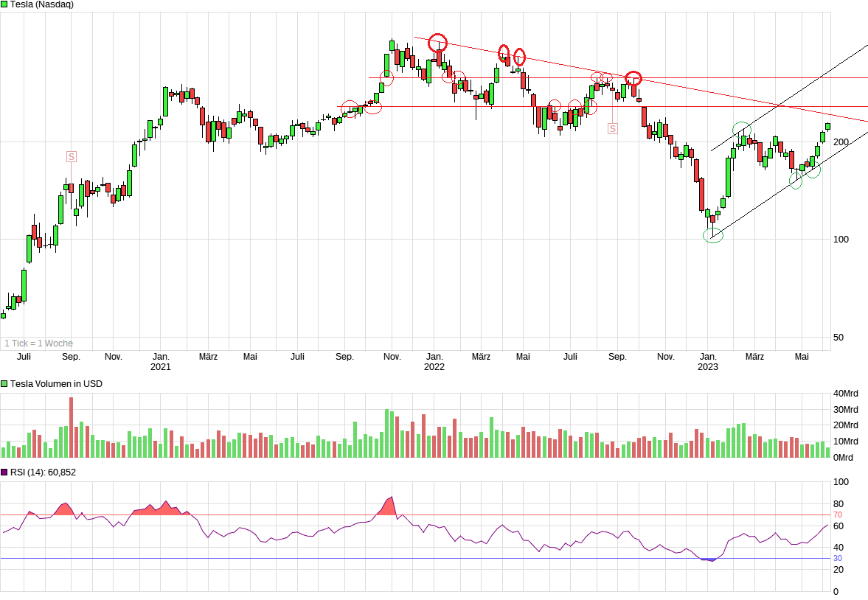Click the "Jan. 2023" time axis label

(707, 361)
